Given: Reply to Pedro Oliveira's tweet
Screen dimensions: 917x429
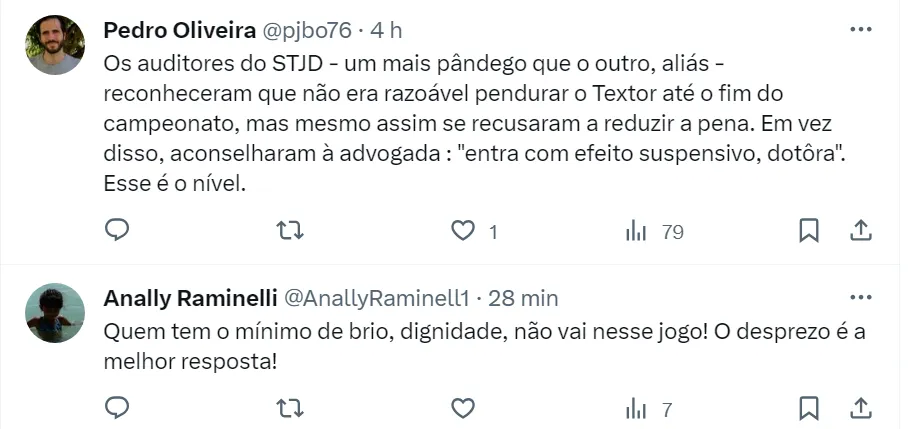Looking at the screenshot, I should click(118, 231).
